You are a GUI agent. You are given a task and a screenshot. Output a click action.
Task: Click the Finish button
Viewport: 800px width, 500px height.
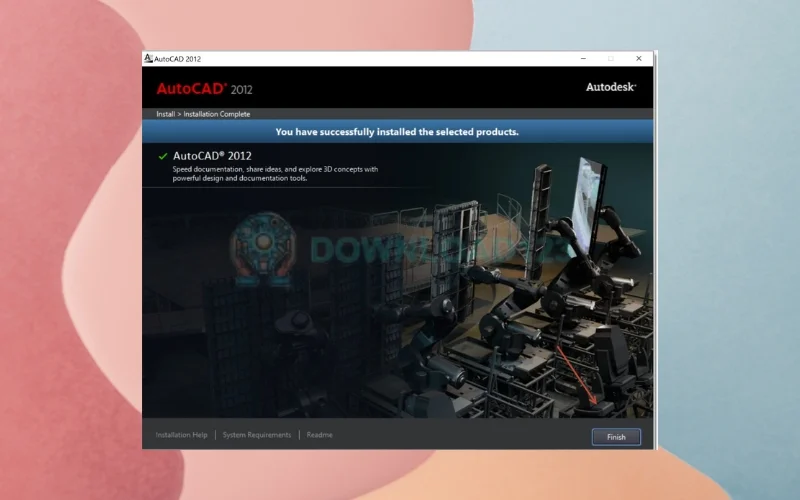[615, 437]
